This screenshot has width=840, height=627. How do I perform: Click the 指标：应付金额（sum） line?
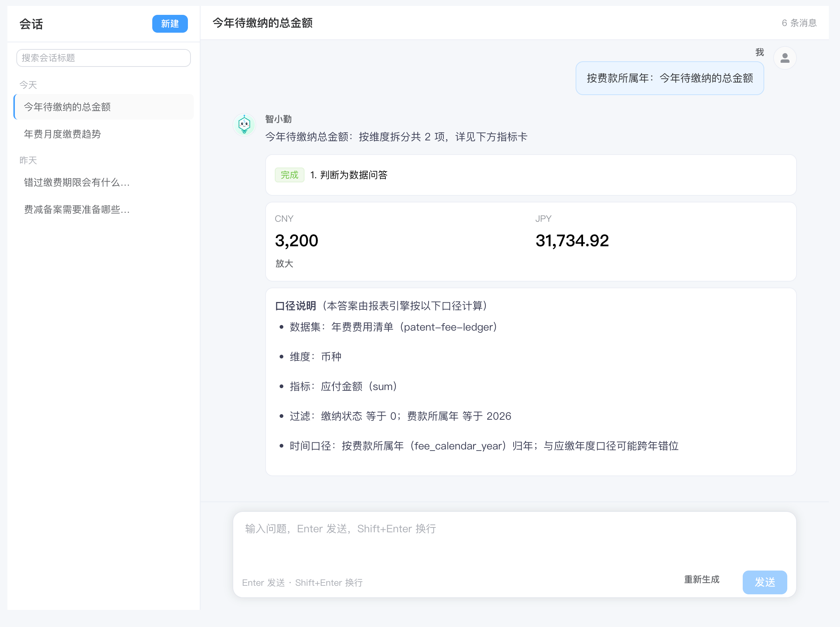pyautogui.click(x=343, y=386)
